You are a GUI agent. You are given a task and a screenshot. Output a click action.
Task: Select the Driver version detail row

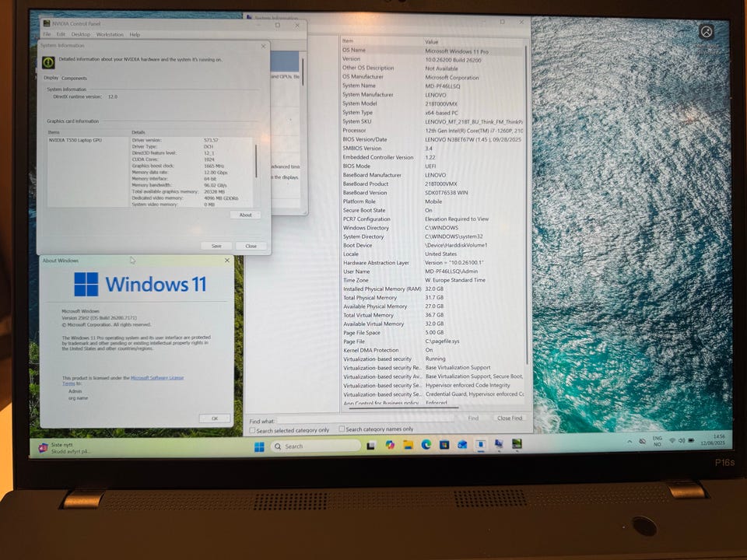192,141
